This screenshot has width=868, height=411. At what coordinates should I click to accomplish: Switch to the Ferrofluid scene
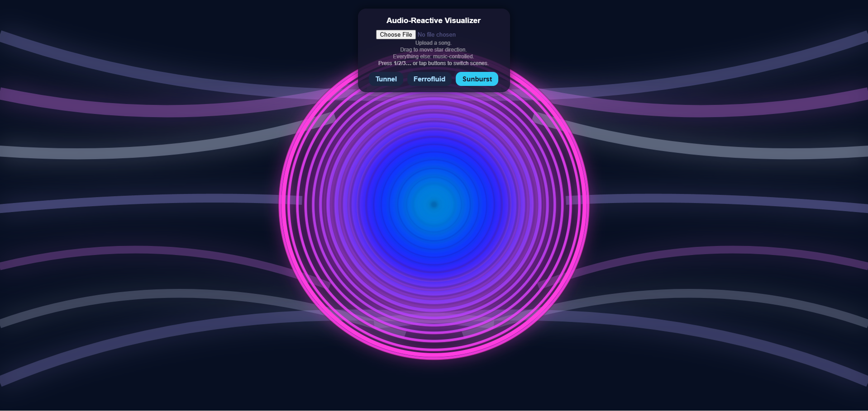pos(429,79)
